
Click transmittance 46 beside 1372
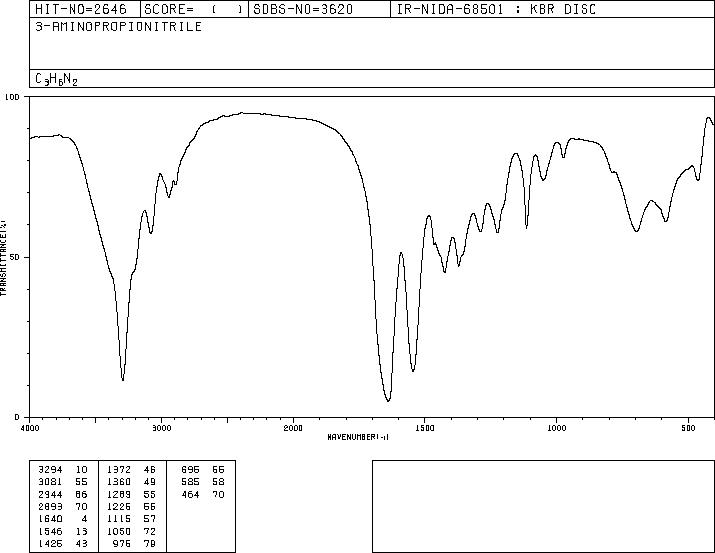(150, 470)
